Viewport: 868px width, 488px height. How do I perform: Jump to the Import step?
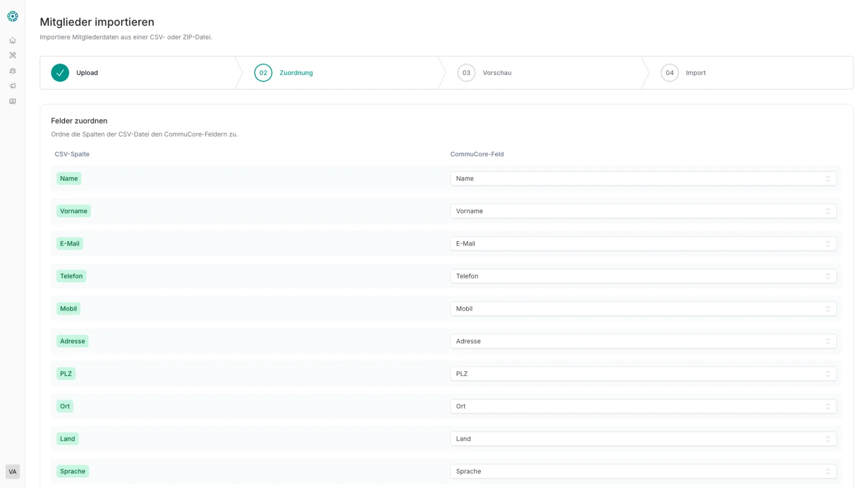tap(695, 73)
